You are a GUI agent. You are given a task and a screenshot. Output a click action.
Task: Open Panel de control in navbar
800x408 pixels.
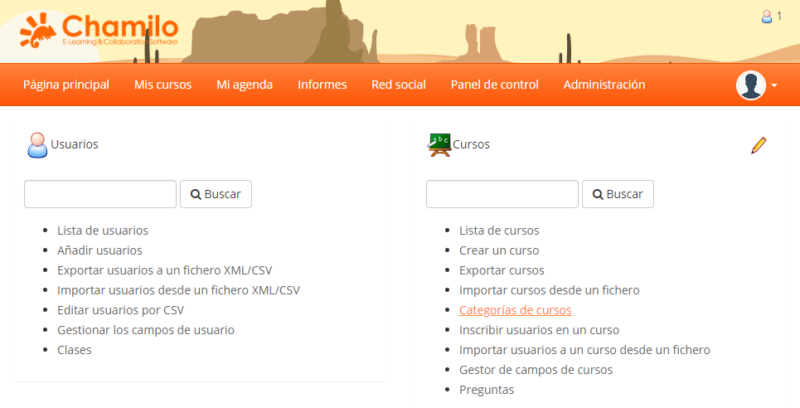pyautogui.click(x=494, y=85)
